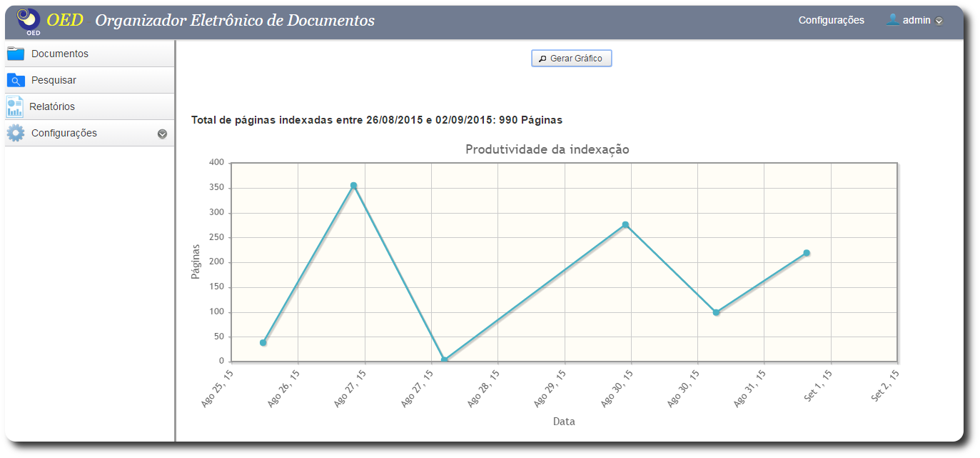Image resolution: width=980 pixels, height=458 pixels.
Task: Select chart data point near 275 pages
Action: pos(625,225)
